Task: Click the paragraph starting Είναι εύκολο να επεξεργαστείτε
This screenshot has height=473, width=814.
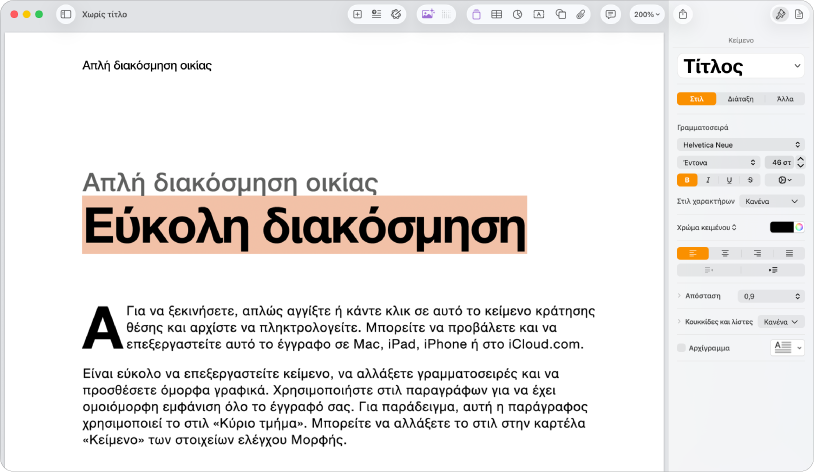Action: [x=335, y=407]
